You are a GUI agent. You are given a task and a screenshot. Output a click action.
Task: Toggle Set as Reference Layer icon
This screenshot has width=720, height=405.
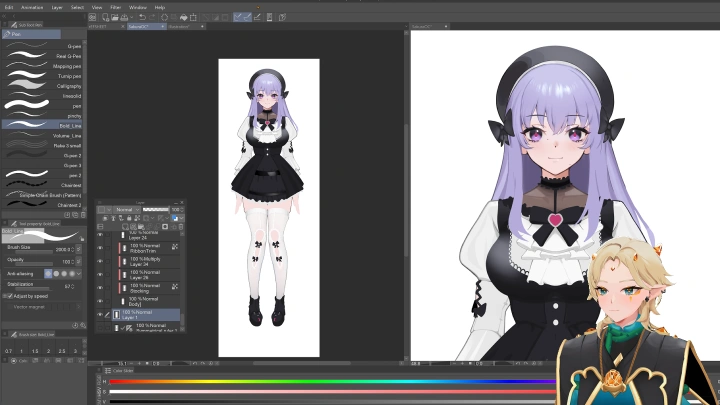tap(113, 218)
